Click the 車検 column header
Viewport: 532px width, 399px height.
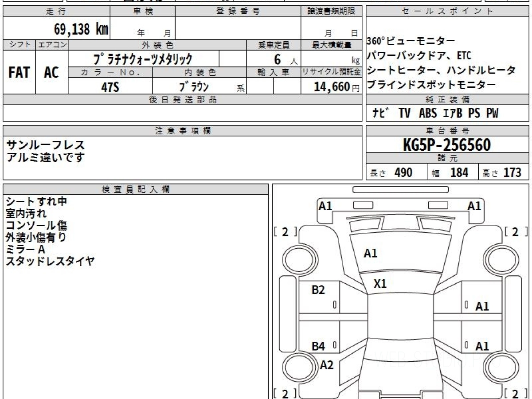[143, 12]
